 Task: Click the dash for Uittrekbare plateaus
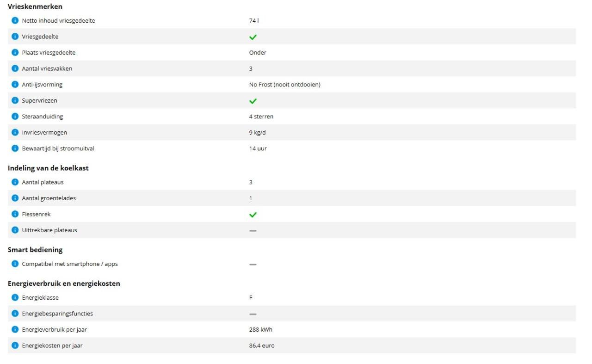(x=253, y=230)
